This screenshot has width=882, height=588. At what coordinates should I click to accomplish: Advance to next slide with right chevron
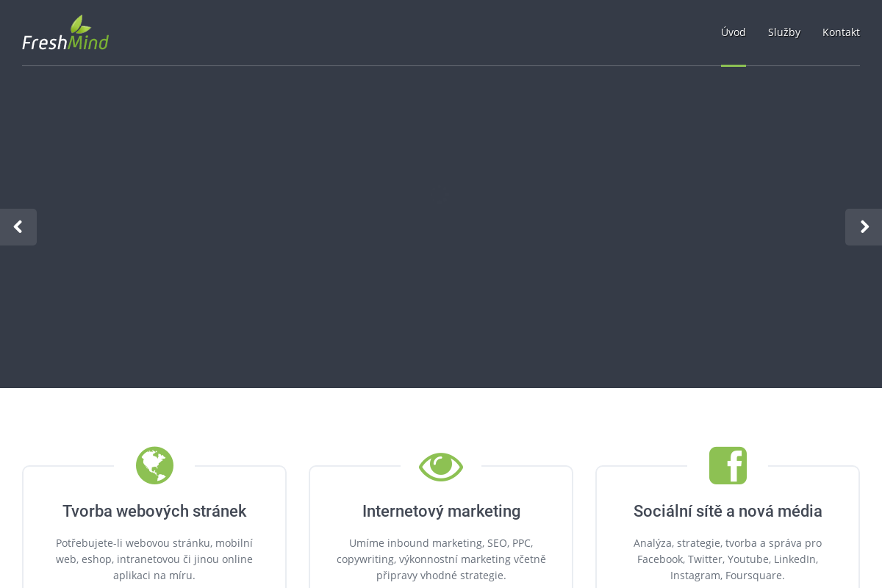pos(864,227)
